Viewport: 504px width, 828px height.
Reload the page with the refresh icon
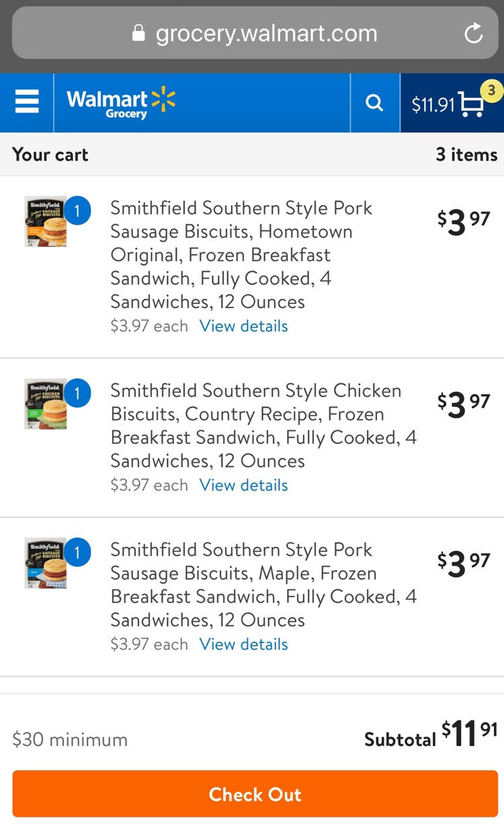[x=474, y=33]
